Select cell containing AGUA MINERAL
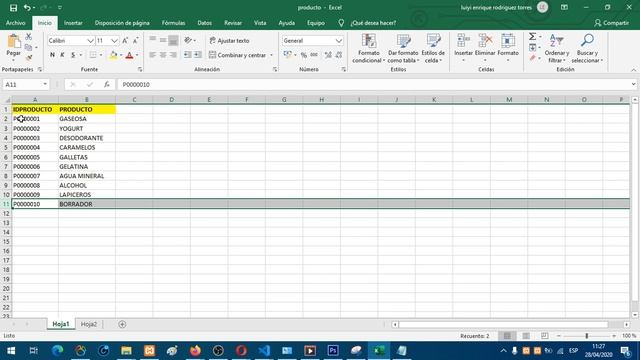 tap(87, 176)
